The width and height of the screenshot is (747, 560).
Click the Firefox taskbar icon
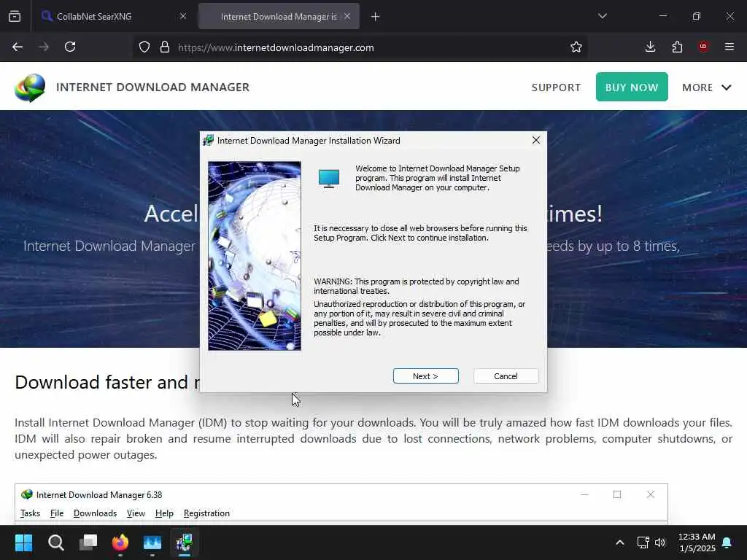(120, 542)
